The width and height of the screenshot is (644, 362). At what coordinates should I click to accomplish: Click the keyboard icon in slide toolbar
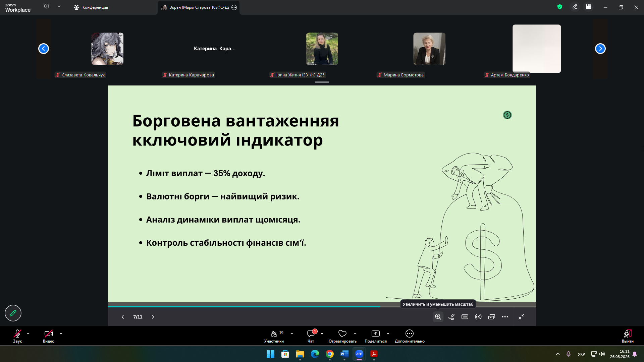pyautogui.click(x=465, y=317)
